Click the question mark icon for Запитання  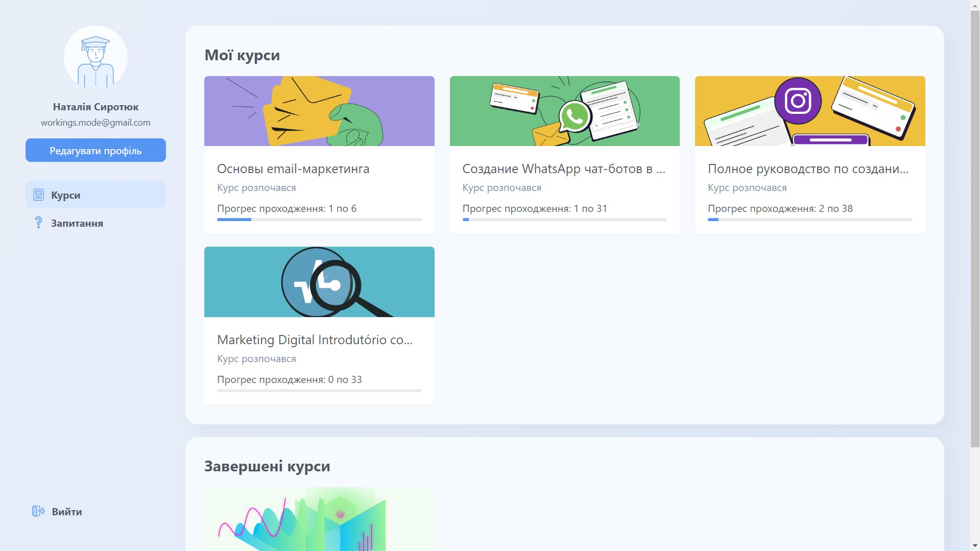[x=38, y=223]
